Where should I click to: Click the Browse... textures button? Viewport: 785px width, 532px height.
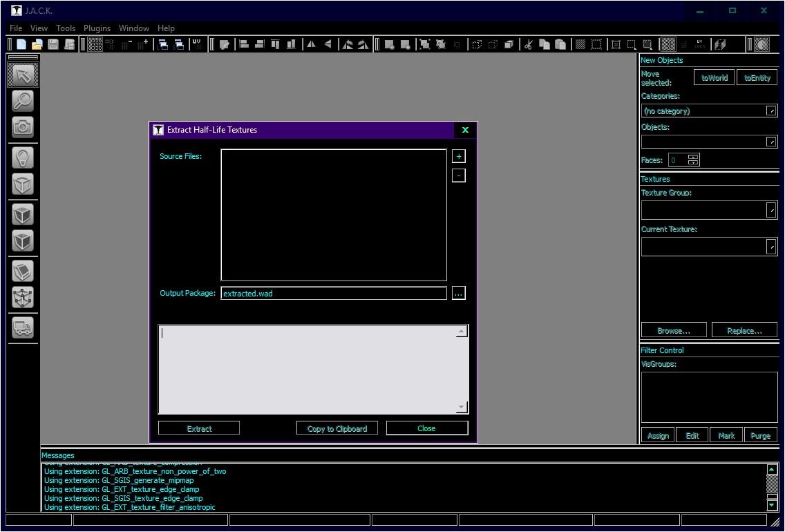[674, 330]
